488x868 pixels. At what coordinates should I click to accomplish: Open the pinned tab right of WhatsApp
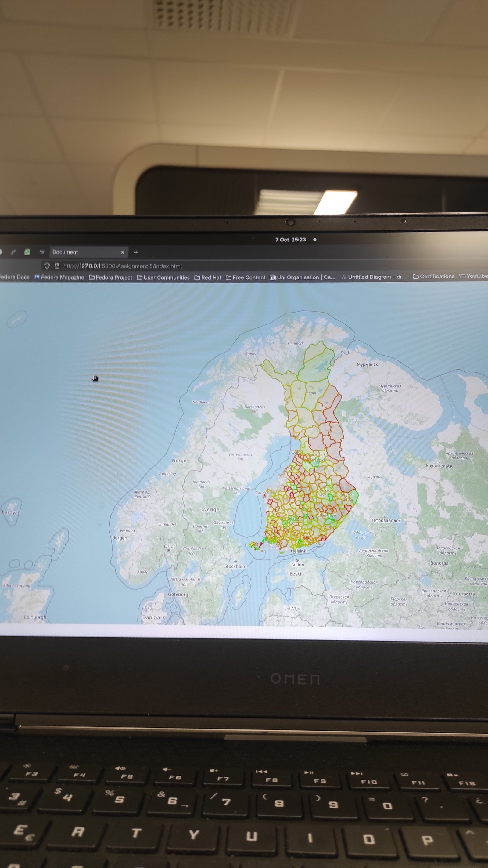[42, 252]
